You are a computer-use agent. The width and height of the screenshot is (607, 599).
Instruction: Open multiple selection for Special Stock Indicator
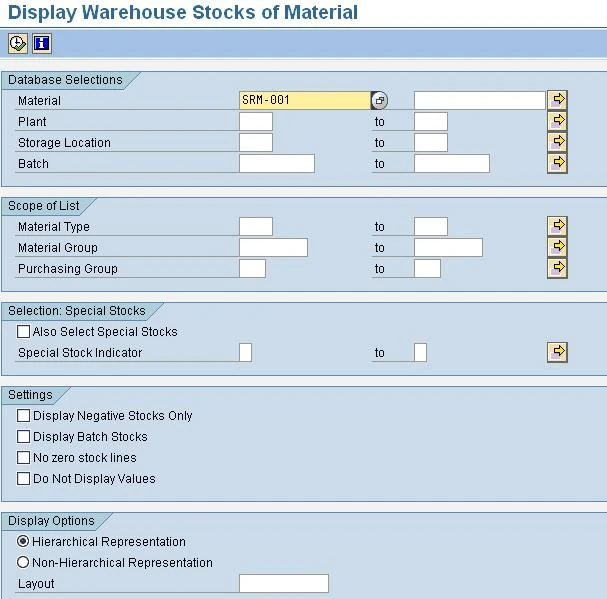coord(558,352)
